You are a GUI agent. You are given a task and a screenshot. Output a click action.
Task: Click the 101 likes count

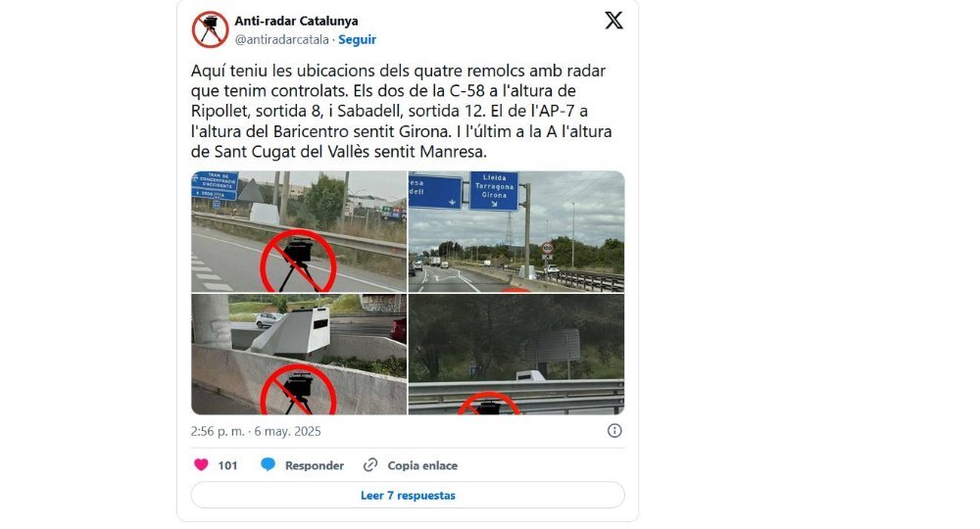[x=227, y=465]
